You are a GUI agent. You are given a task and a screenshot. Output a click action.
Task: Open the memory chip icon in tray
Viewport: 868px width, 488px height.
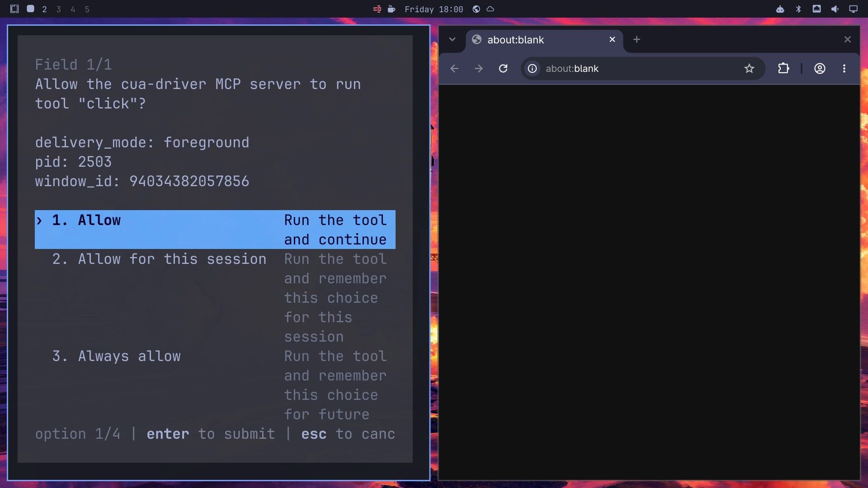[x=816, y=9]
